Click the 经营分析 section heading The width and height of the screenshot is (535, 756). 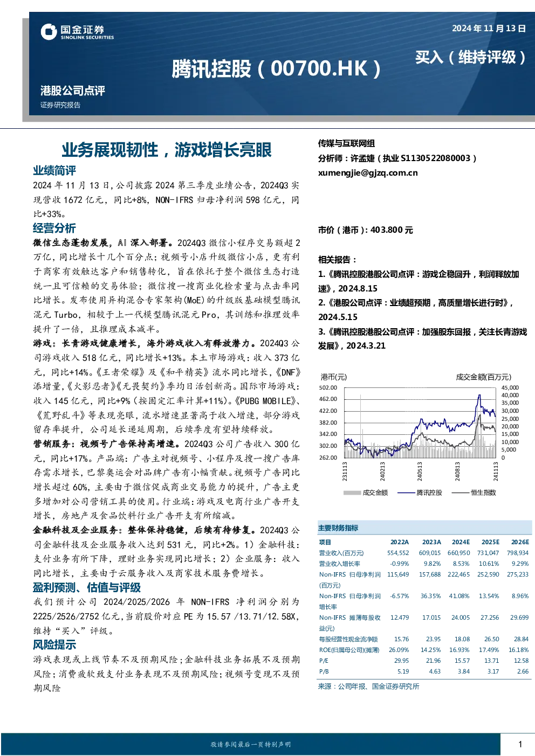[54, 228]
